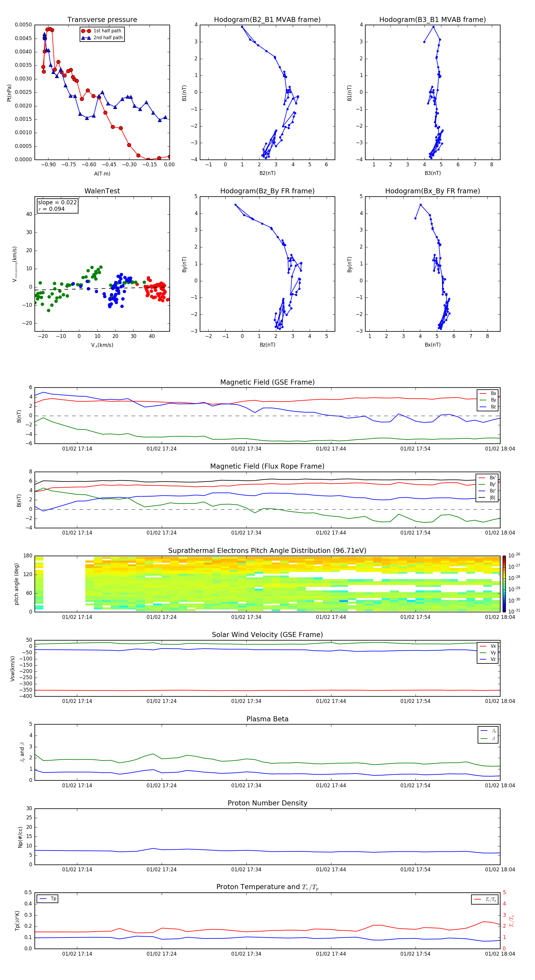Screen dimensions: 535x980
Task: Click the βp legend entry in Plasma Beta
Action: click(488, 731)
